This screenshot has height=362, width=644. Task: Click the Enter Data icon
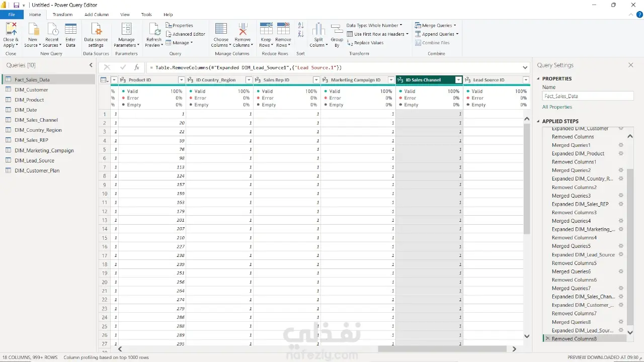coord(71,29)
